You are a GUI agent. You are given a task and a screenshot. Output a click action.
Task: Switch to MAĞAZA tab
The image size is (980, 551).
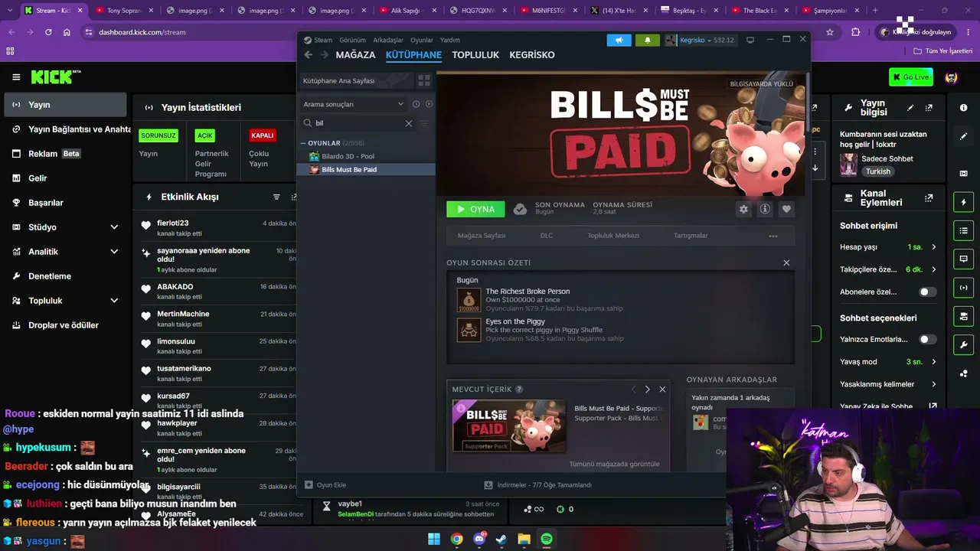click(x=355, y=55)
